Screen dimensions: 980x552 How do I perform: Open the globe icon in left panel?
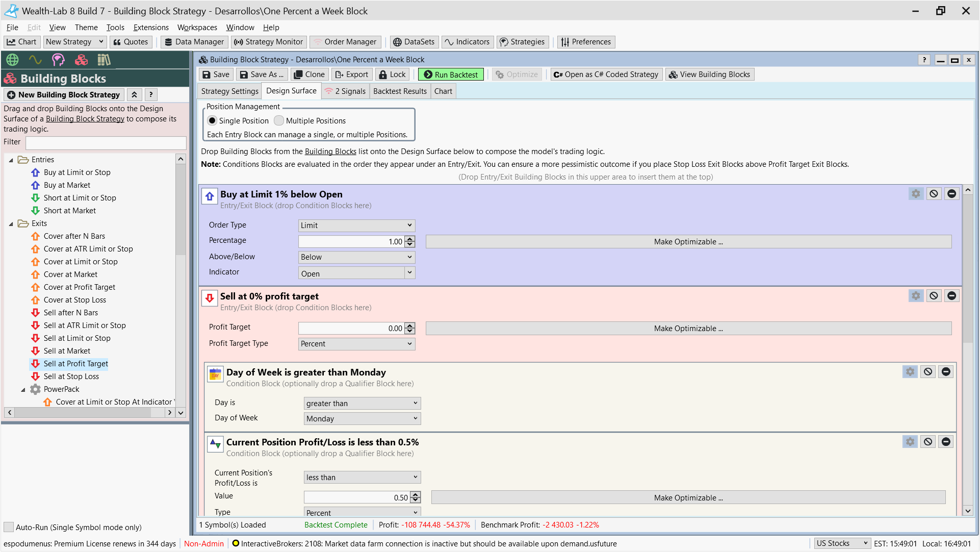(x=12, y=60)
